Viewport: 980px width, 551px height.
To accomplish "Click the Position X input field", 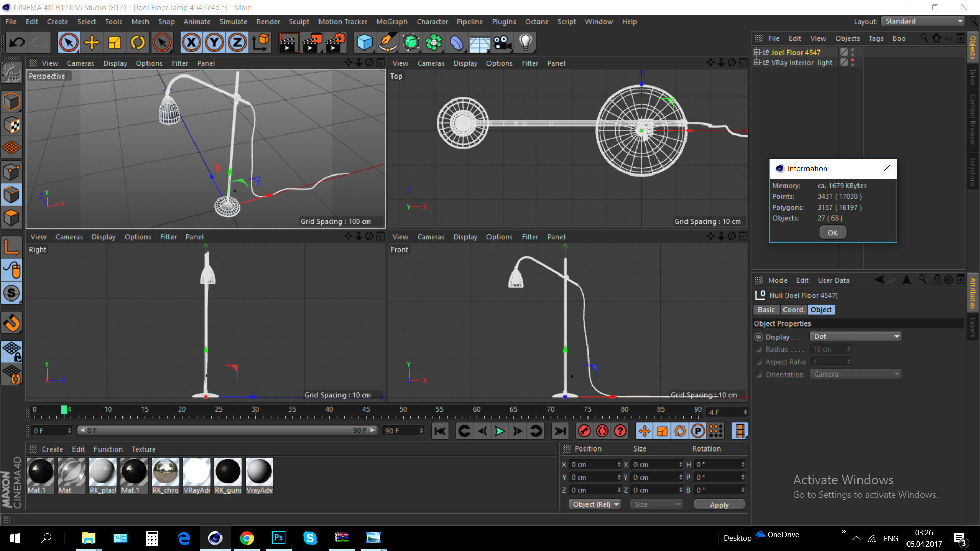I will point(594,465).
